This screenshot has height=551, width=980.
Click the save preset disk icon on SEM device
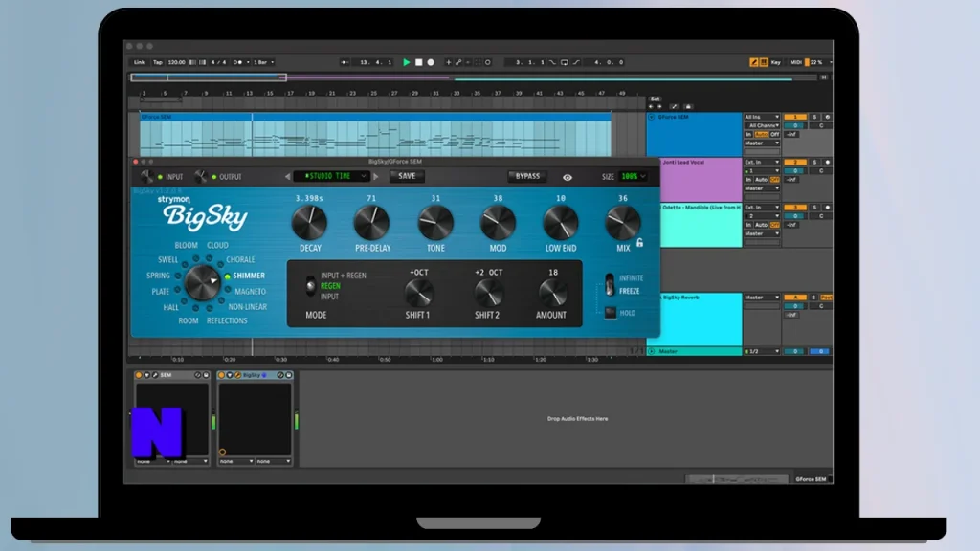point(206,375)
